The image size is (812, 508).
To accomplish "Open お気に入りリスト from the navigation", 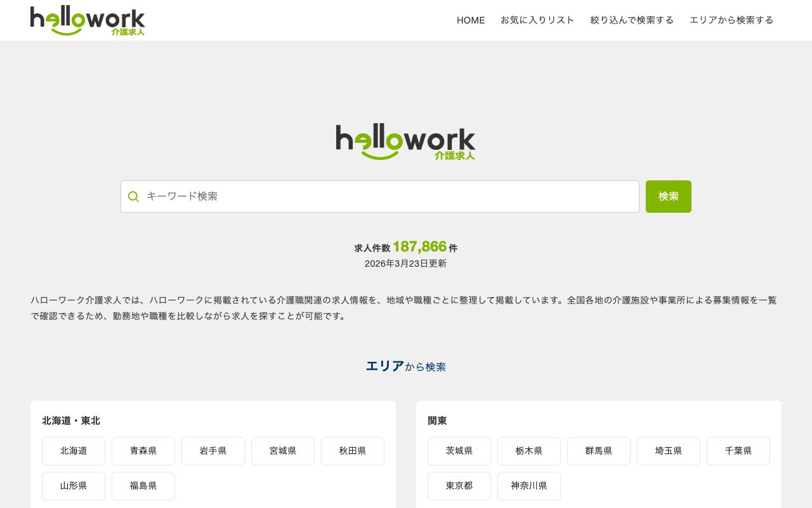I will (538, 20).
